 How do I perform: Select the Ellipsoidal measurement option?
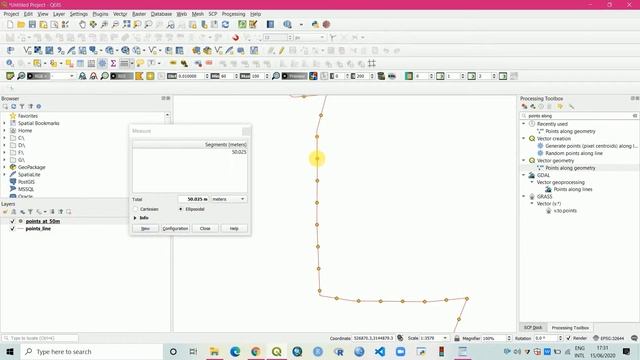point(181,209)
